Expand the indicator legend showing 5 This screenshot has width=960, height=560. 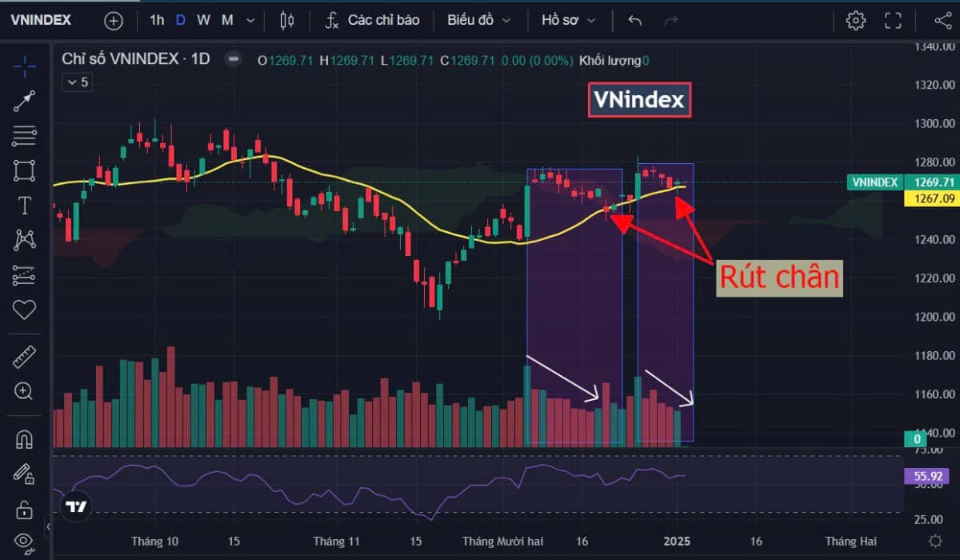pos(77,82)
